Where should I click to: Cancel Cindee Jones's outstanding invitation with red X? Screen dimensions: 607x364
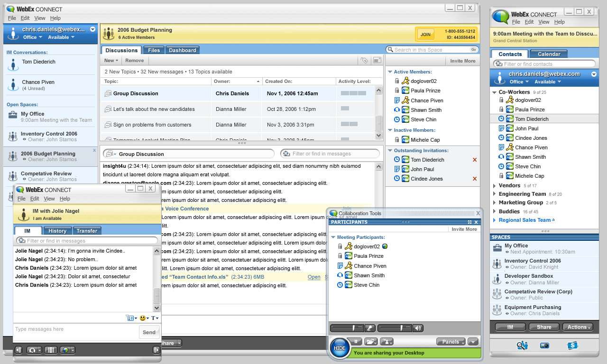click(475, 179)
